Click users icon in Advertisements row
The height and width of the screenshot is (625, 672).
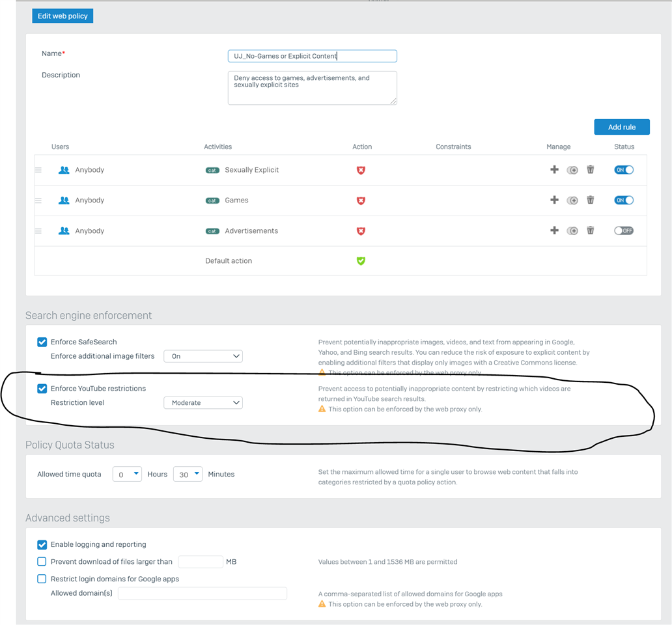click(64, 231)
